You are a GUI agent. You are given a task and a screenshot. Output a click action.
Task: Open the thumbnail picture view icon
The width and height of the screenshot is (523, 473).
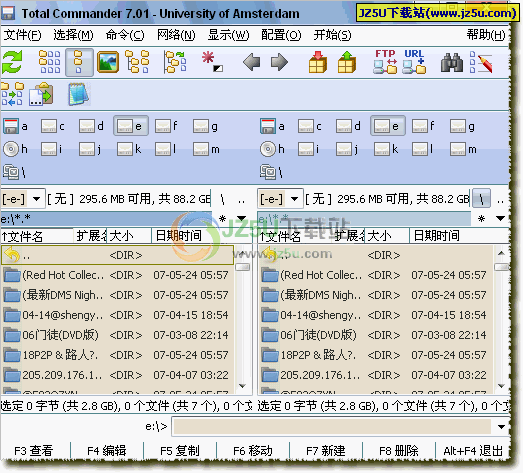click(108, 62)
